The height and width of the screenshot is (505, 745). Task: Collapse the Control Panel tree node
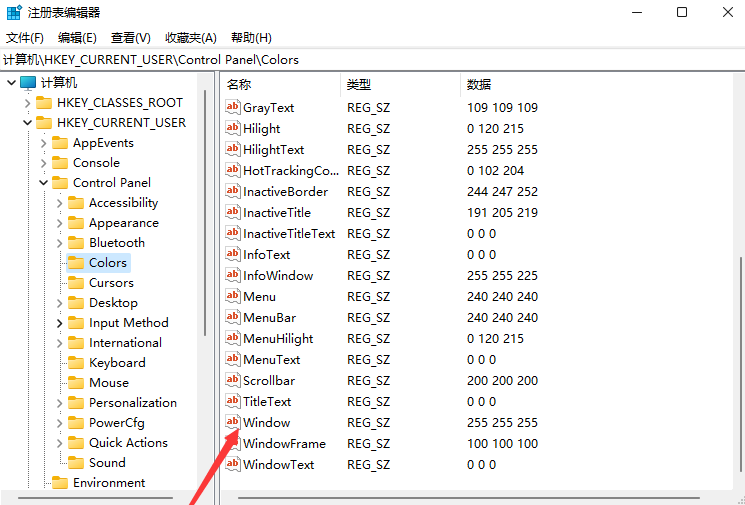[43, 183]
